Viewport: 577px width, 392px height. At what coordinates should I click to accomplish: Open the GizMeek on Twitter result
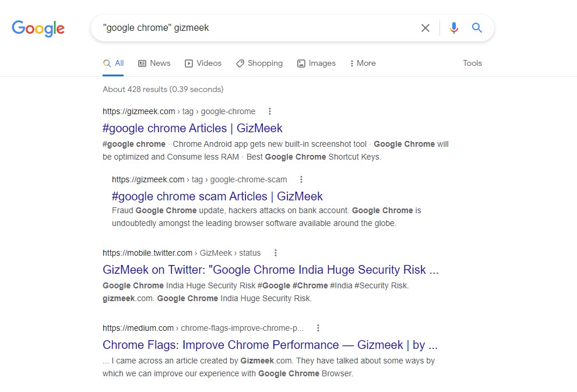click(x=270, y=270)
